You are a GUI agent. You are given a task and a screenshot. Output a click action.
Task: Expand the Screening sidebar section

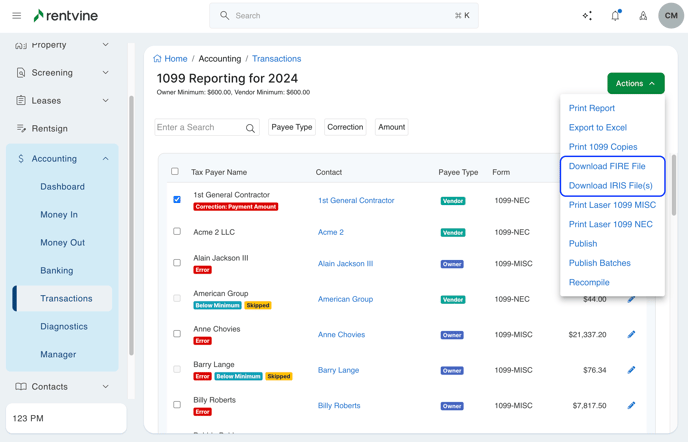(105, 73)
